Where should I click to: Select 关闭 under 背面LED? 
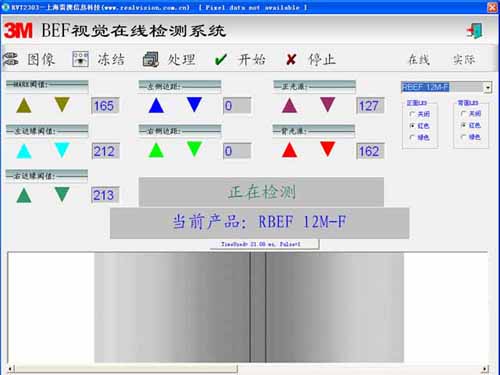(x=471, y=114)
